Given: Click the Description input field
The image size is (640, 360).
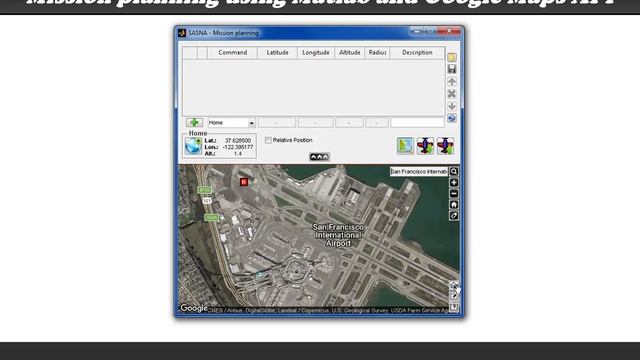Looking at the screenshot, I should click(x=418, y=122).
